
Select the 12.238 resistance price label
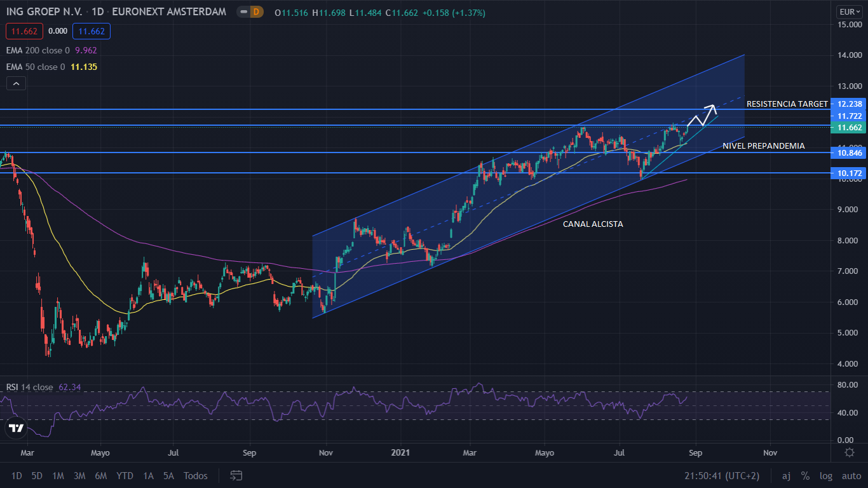[849, 104]
